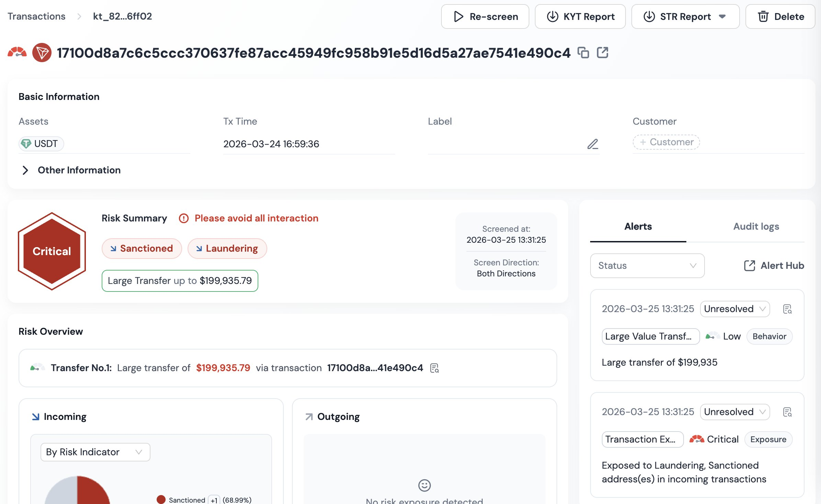The height and width of the screenshot is (504, 821).
Task: Click the TRON network logo icon
Action: pyautogui.click(x=42, y=53)
